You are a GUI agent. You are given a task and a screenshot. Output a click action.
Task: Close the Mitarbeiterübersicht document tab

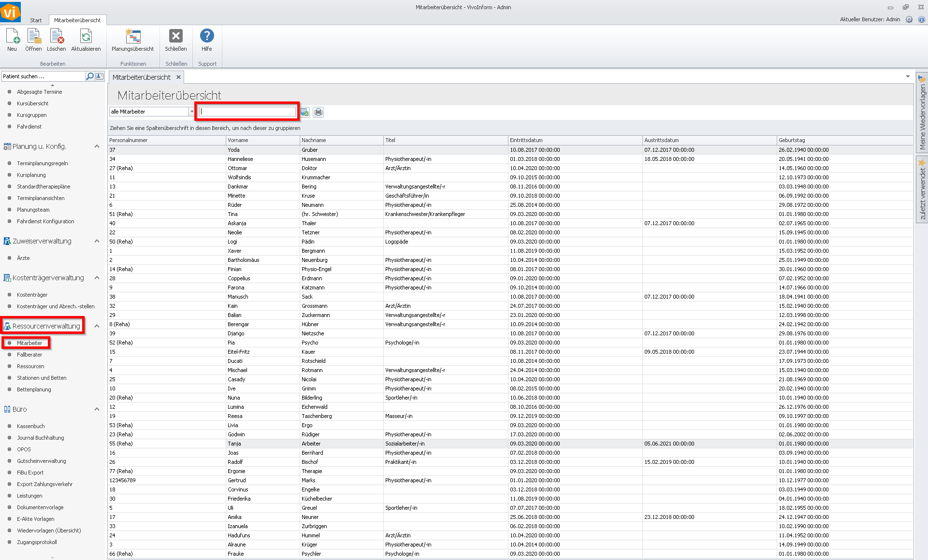(x=178, y=77)
